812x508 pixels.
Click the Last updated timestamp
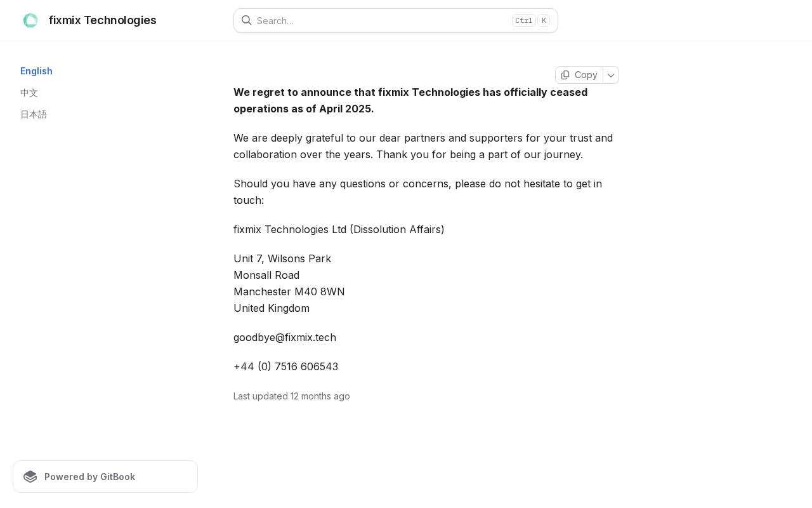[292, 396]
